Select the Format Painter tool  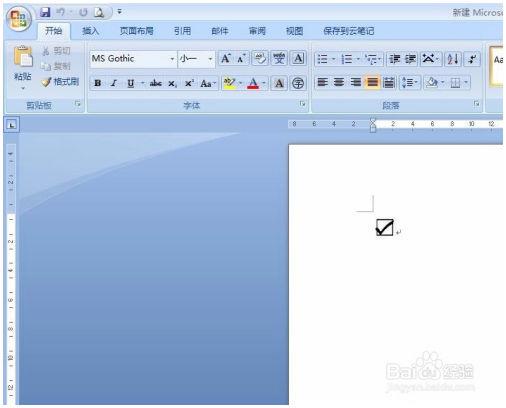point(60,81)
